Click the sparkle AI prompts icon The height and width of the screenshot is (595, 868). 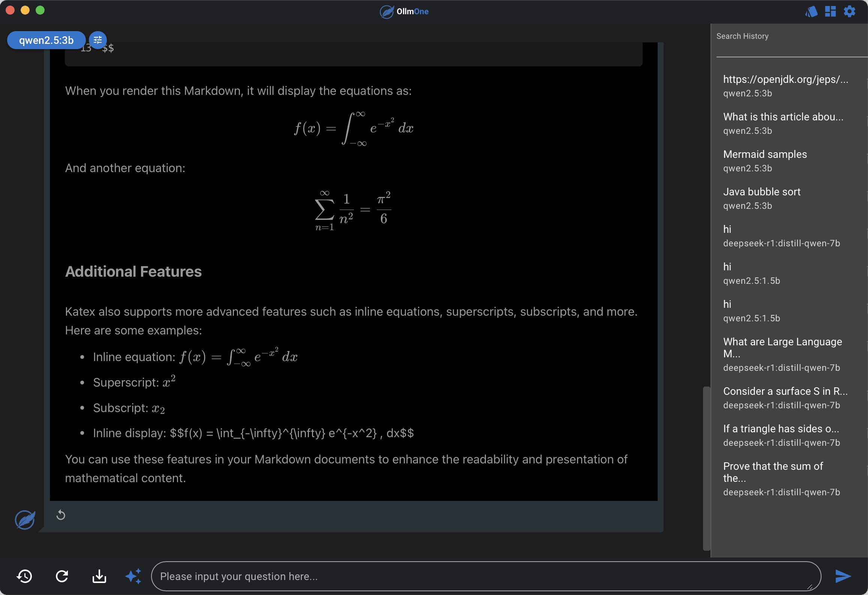coord(133,576)
